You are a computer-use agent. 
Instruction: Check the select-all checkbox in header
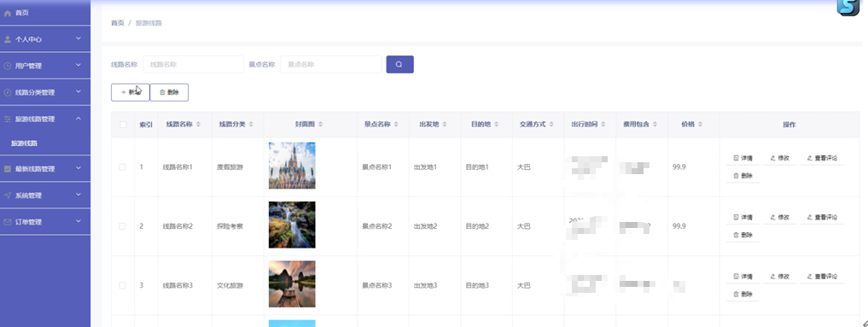click(x=123, y=125)
